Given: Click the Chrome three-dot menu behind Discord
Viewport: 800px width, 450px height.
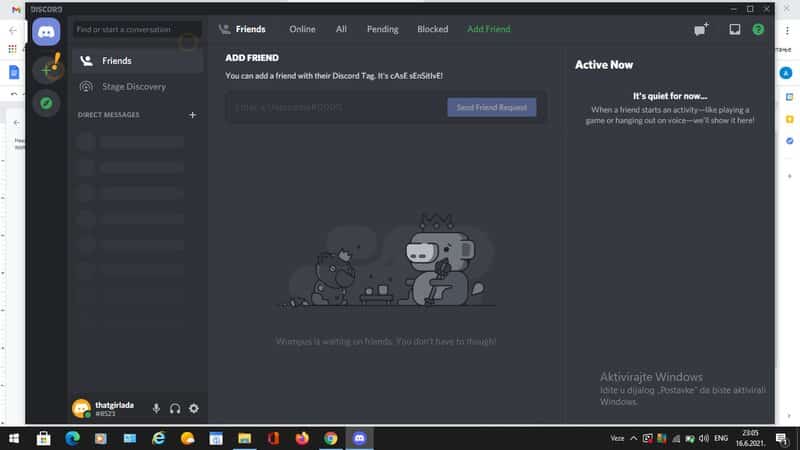Looking at the screenshot, I should [x=787, y=31].
